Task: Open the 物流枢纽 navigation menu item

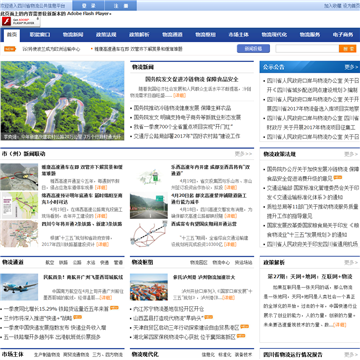Action: click(x=205, y=35)
